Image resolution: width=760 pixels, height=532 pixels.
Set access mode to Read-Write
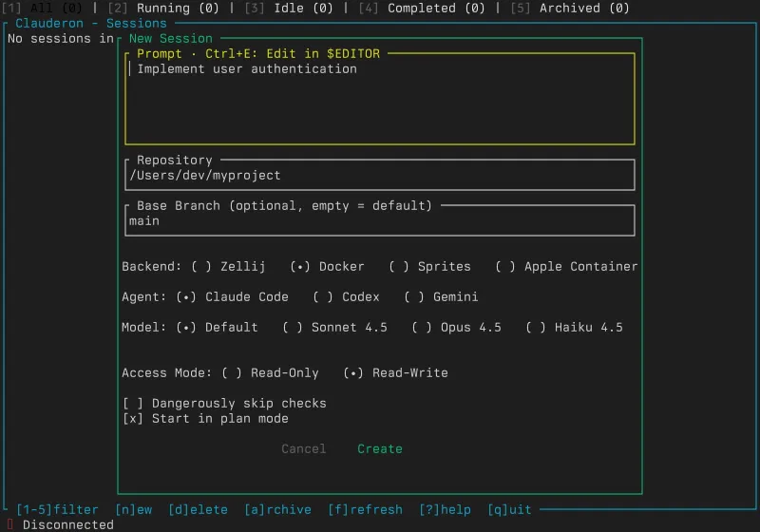click(x=395, y=373)
